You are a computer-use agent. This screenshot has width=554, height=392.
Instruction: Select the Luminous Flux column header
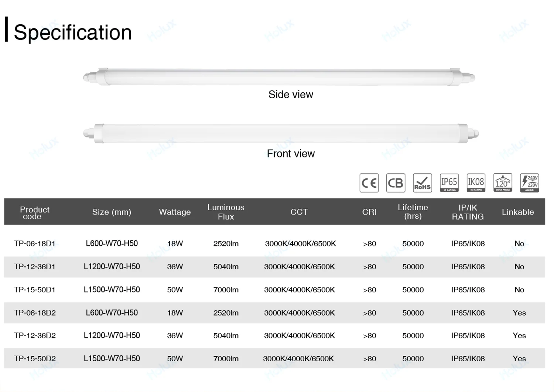pyautogui.click(x=226, y=212)
